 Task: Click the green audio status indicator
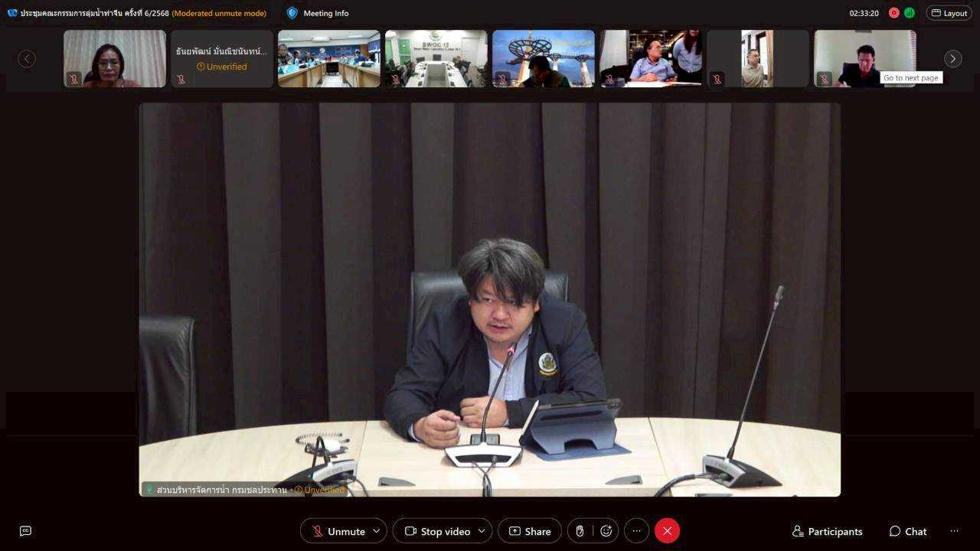tap(909, 13)
